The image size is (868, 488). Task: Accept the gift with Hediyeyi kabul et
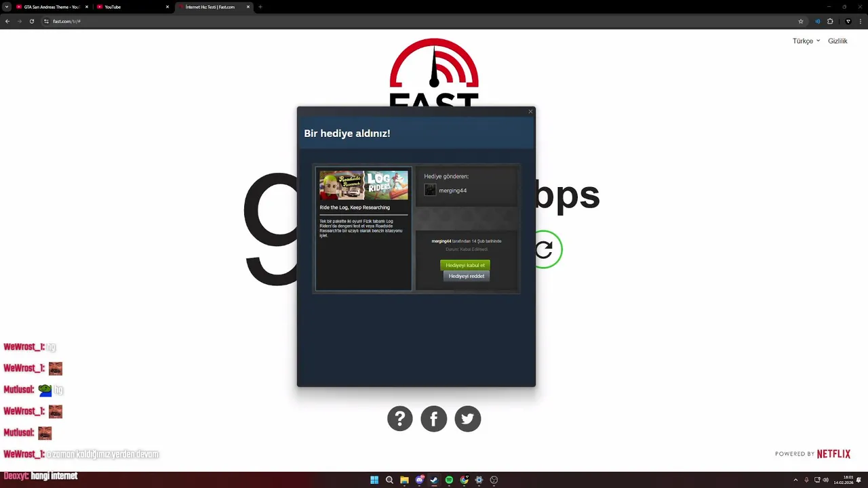pos(465,265)
